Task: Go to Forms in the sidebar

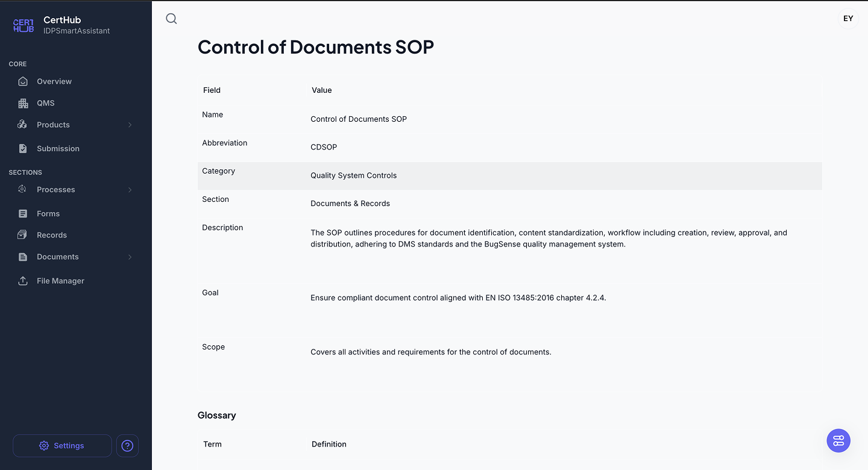Action: 48,214
